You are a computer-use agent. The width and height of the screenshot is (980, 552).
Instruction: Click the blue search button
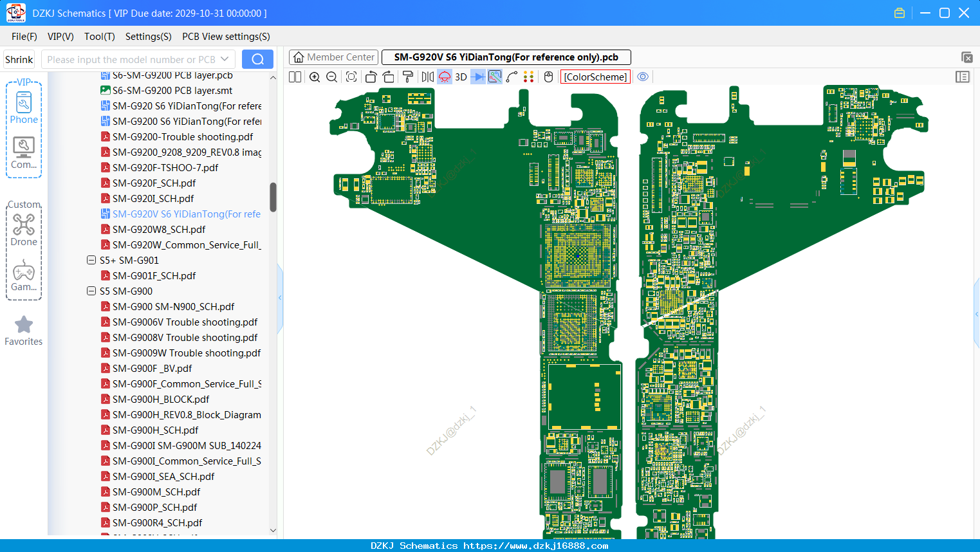[257, 59]
